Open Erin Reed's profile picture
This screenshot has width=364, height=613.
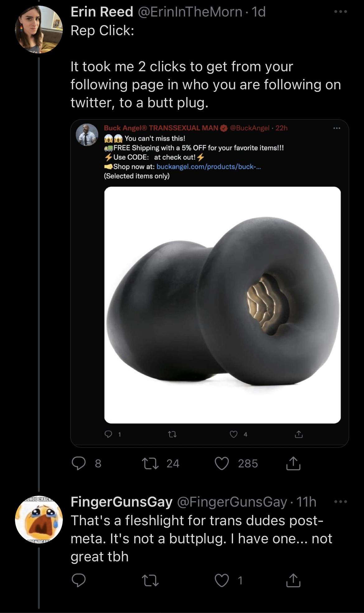[39, 30]
